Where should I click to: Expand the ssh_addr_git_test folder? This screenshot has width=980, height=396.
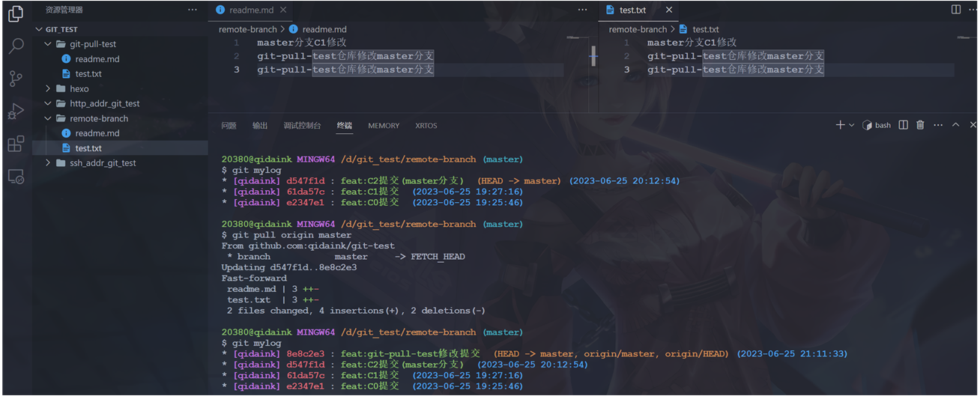click(103, 162)
